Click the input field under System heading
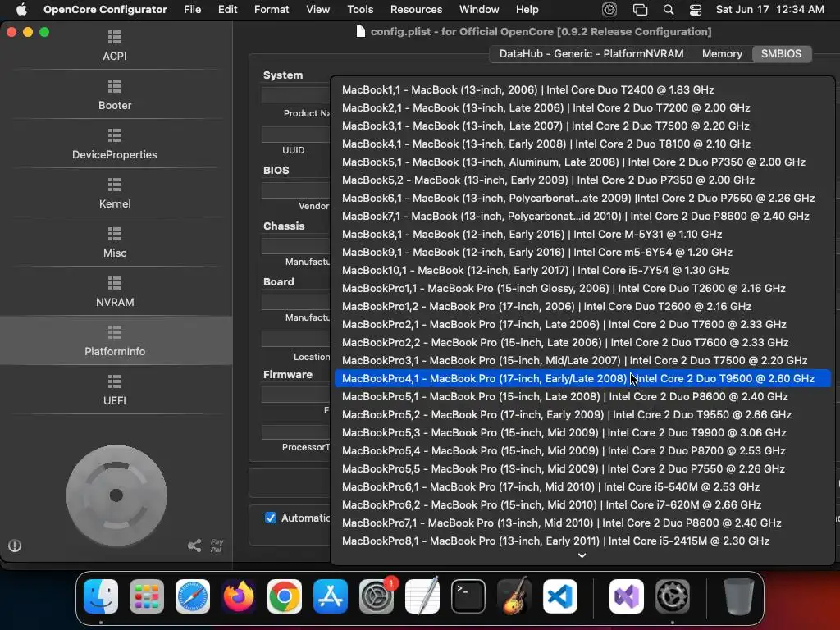 (x=295, y=95)
